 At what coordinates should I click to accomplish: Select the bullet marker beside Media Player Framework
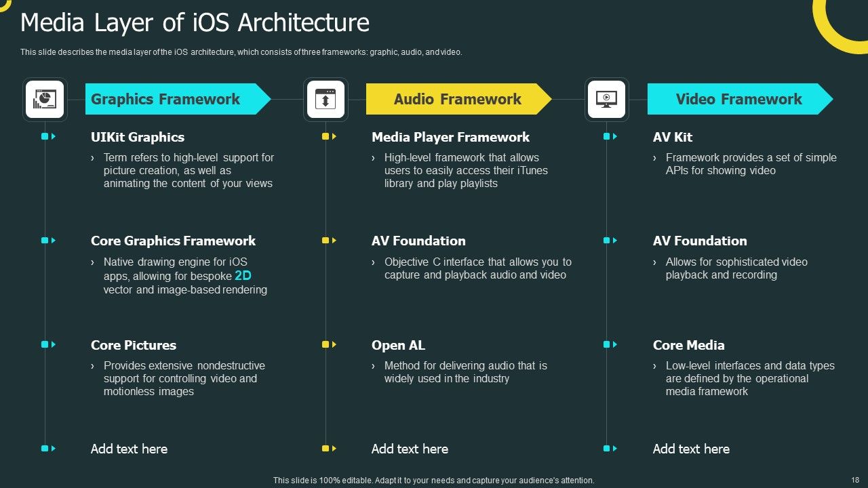pyautogui.click(x=329, y=137)
